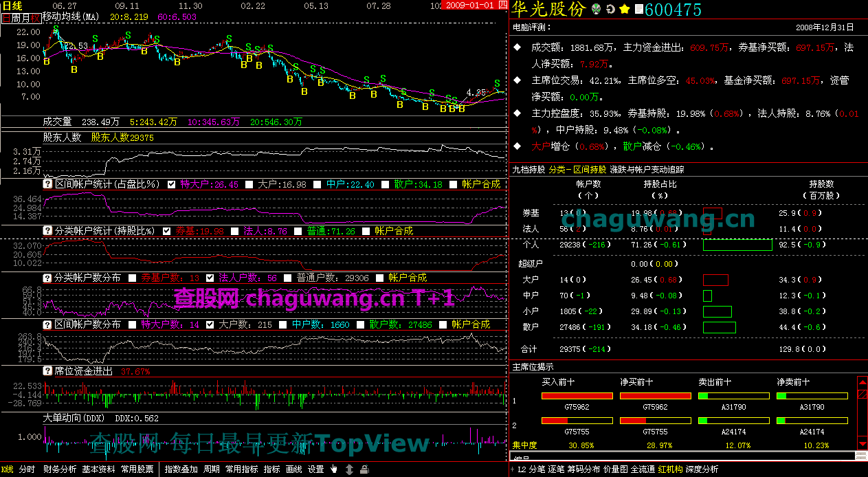Image resolution: width=868 pixels, height=477 pixels.
Task: Click the red 买入前十 bar for G75962
Action: point(577,396)
